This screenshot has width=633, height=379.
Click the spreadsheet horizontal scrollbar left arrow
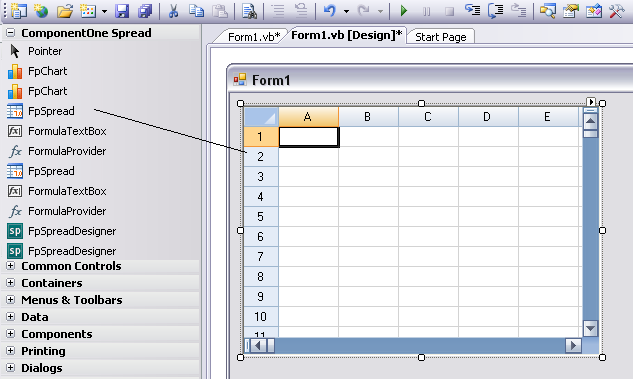[258, 345]
